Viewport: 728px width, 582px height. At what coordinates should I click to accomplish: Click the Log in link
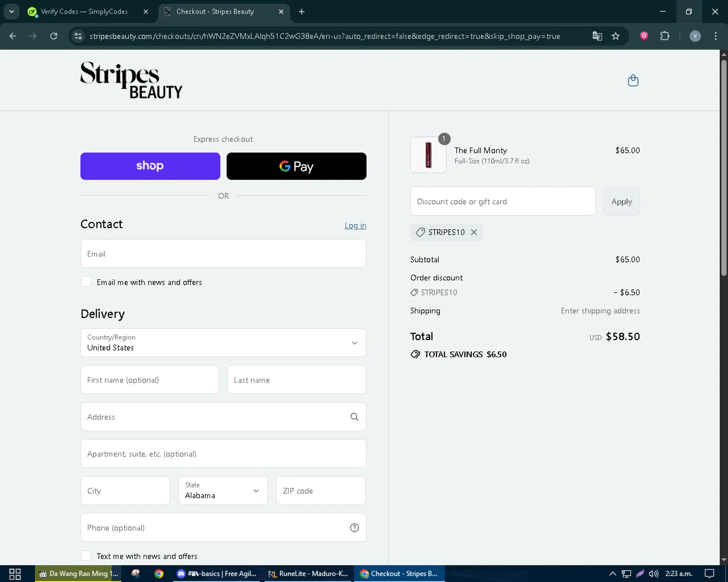[x=355, y=226]
